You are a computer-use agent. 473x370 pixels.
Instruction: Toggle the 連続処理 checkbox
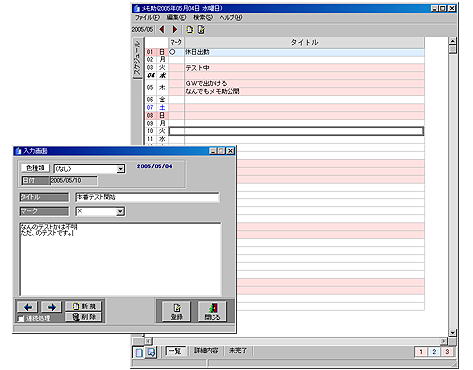(x=21, y=319)
